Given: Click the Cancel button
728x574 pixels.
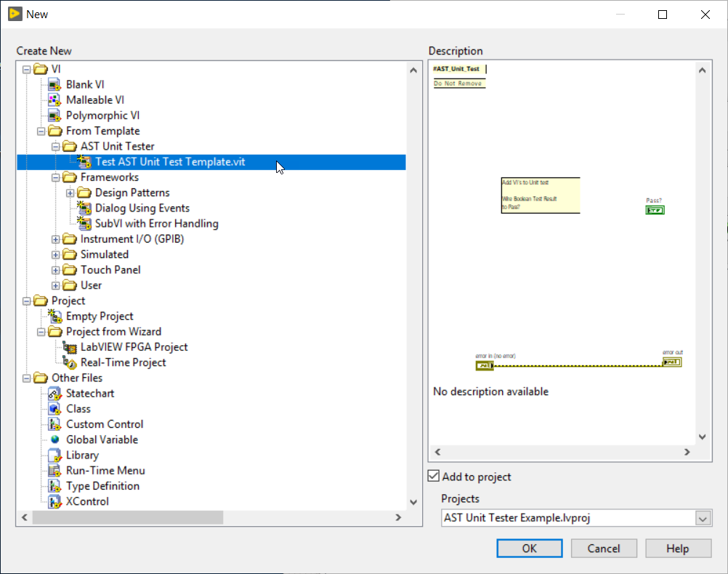Looking at the screenshot, I should [604, 549].
